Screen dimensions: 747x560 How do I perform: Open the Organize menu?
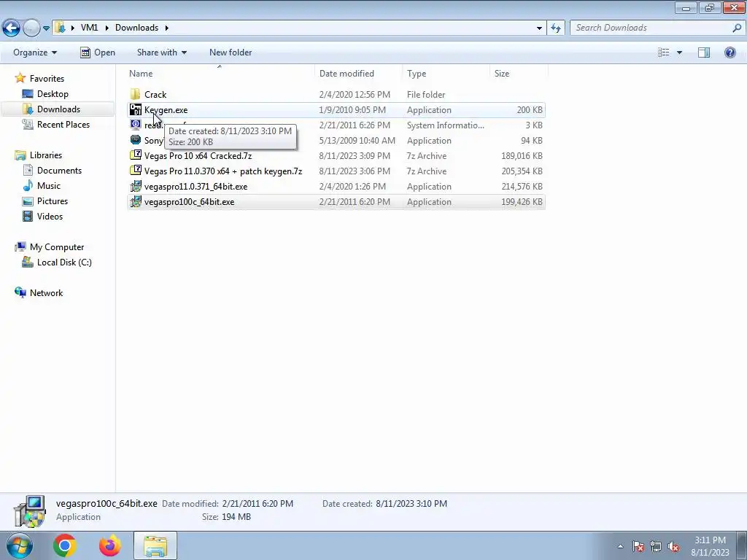35,52
